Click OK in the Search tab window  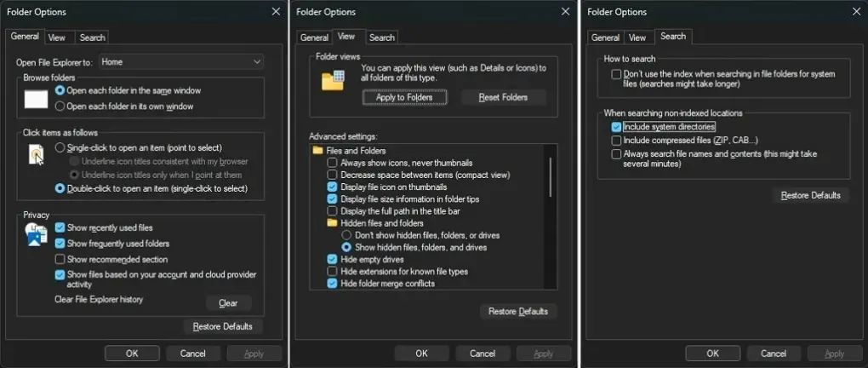(712, 353)
